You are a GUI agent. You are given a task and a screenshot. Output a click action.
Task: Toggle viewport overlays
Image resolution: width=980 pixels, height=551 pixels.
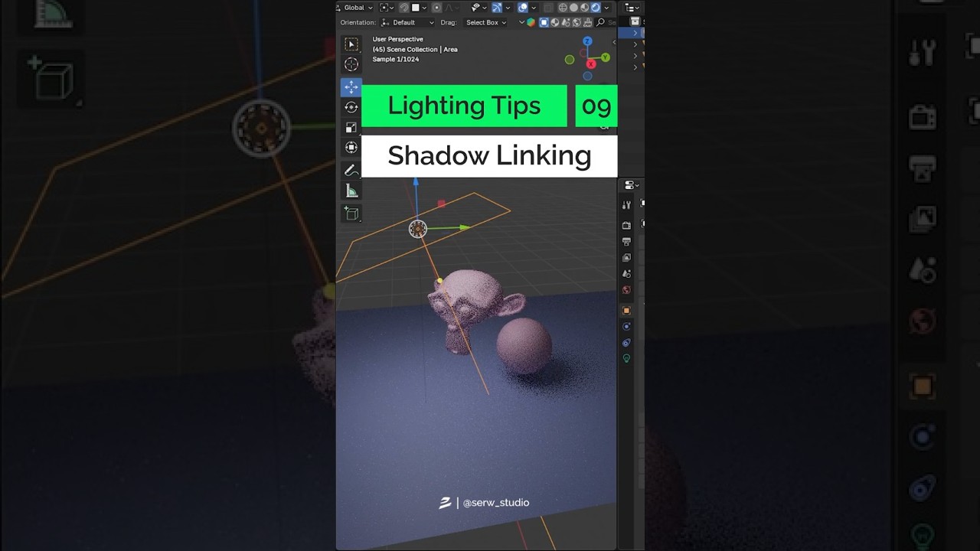click(522, 8)
